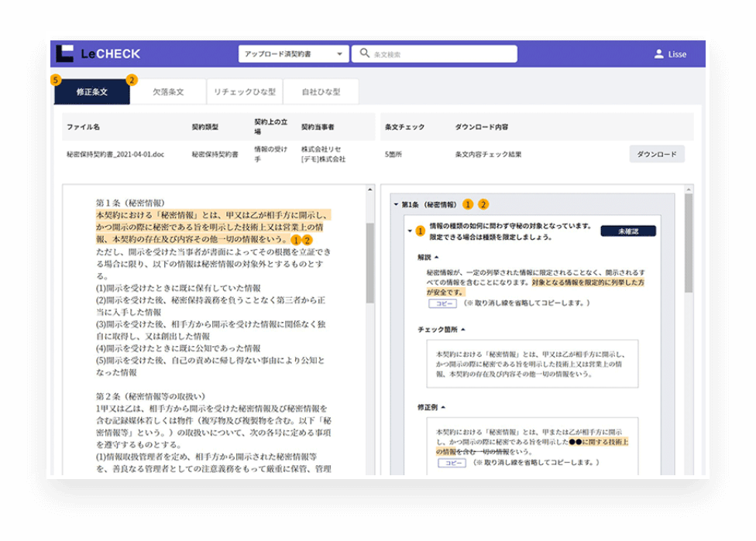Select the orange 1 marker beside 第1条（秘密情報）
The width and height of the screenshot is (756, 541).
pos(466,203)
